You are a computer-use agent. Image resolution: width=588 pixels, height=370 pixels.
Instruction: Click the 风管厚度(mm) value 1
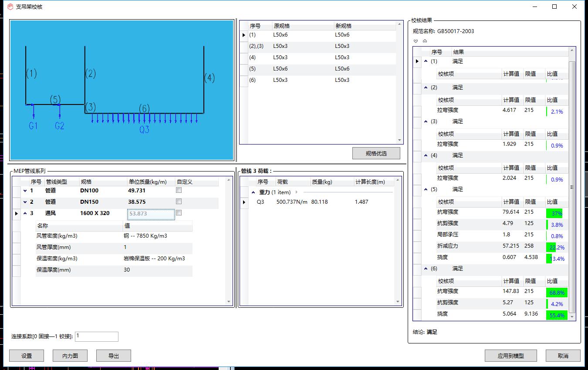(x=125, y=247)
